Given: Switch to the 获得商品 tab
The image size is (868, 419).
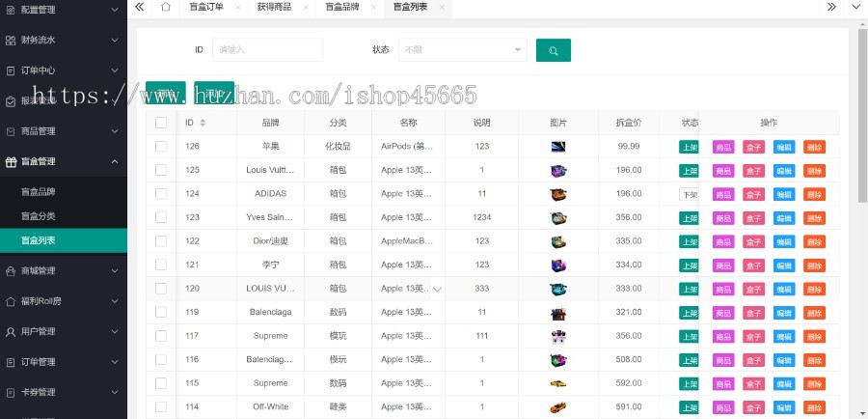Looking at the screenshot, I should 274,7.
